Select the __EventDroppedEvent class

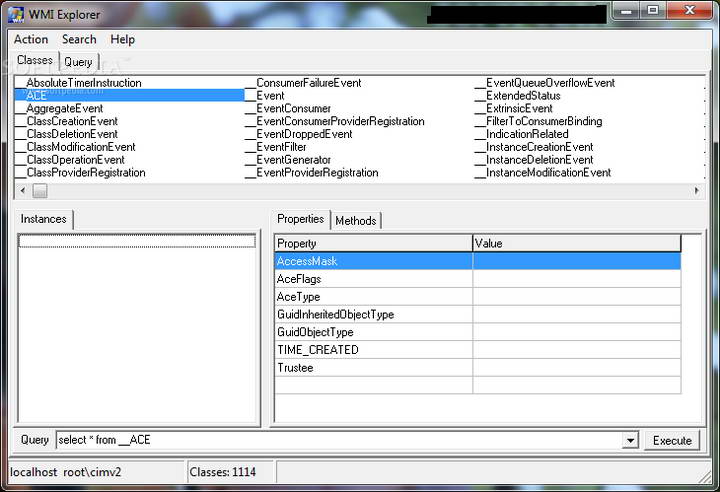click(x=299, y=134)
